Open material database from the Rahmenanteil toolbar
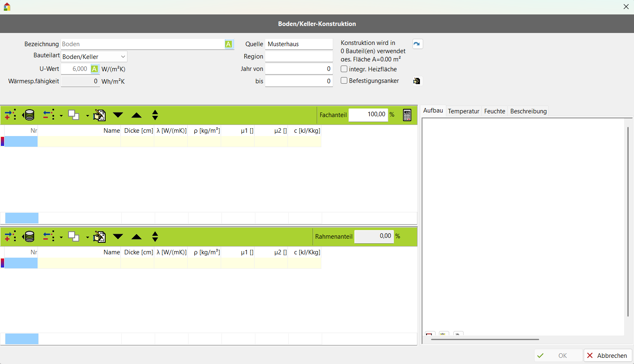Viewport: 634px width, 364px height. pos(28,236)
